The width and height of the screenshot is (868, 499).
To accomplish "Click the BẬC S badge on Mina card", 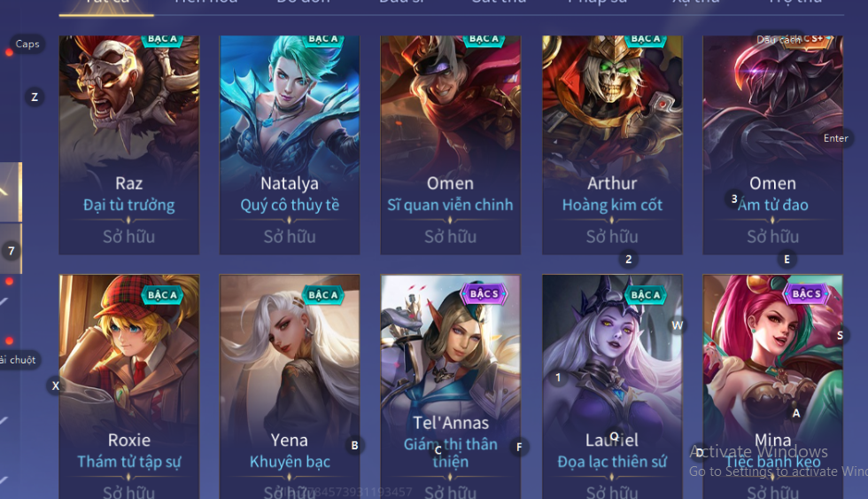I will pos(807,293).
